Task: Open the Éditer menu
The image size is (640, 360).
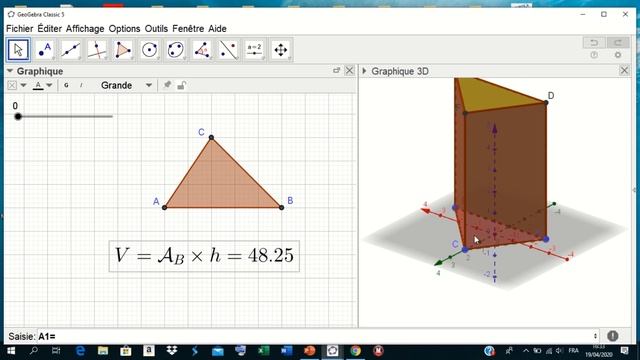Action: (49, 29)
